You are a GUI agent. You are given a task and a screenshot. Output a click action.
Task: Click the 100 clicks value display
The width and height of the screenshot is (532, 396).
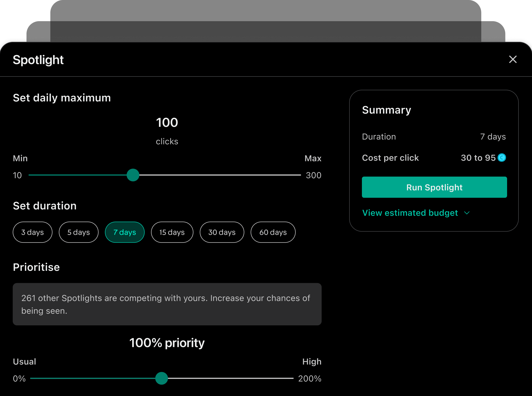(x=167, y=123)
